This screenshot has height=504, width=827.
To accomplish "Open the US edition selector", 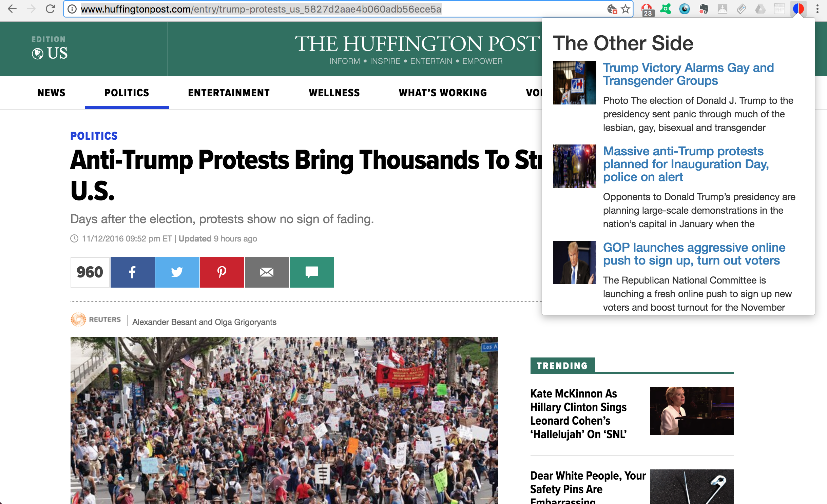I will pos(50,53).
